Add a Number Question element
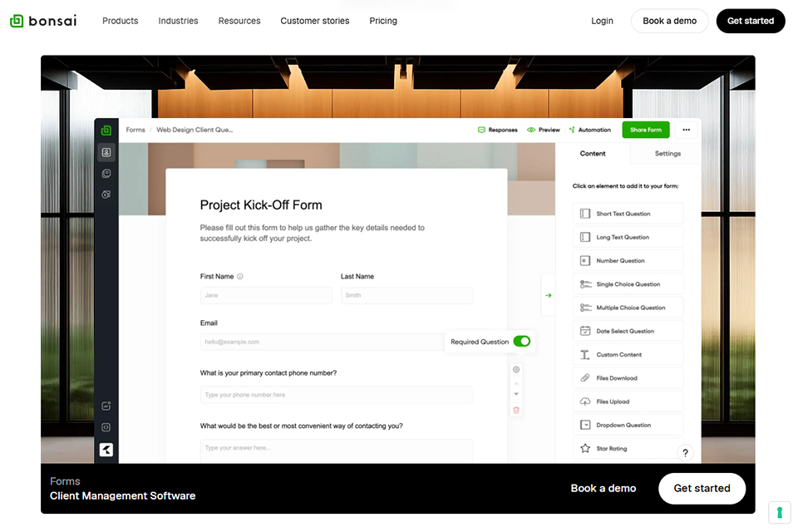Image resolution: width=798 pixels, height=532 pixels. 628,261
